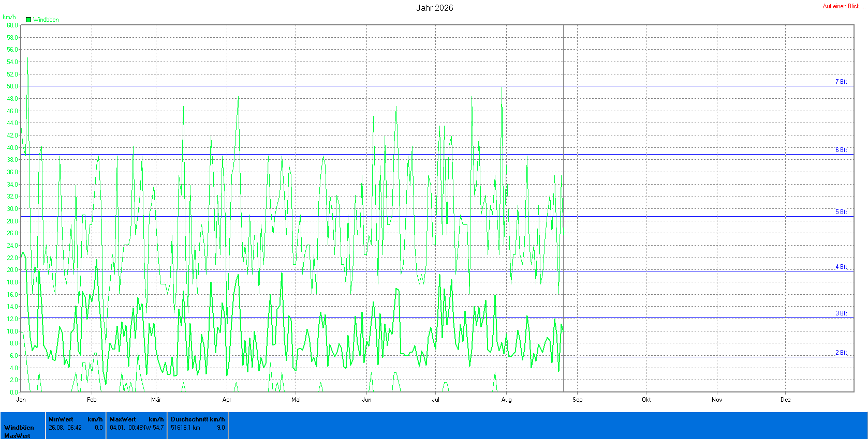This screenshot has height=439, width=868.
Task: Click the maximum value 'NW 54.7'
Action: (x=153, y=428)
